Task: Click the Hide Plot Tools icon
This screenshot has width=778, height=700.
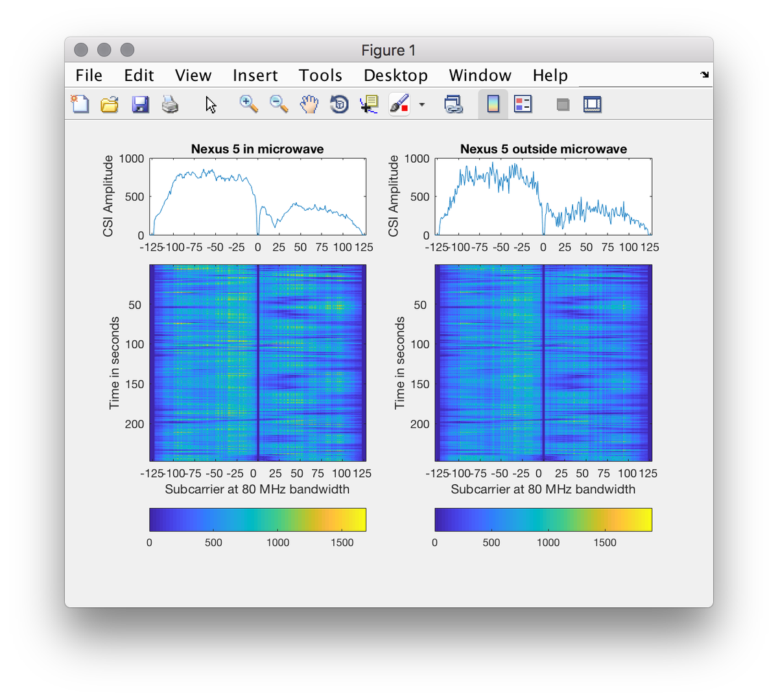Action: point(563,104)
